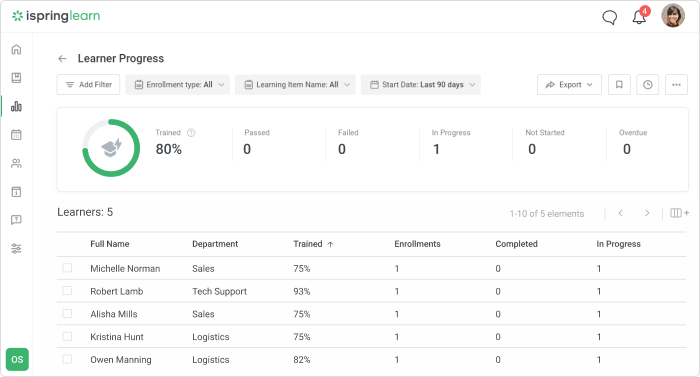Sort by the In Progress column header
Viewport: 700px width, 377px height.
click(618, 244)
